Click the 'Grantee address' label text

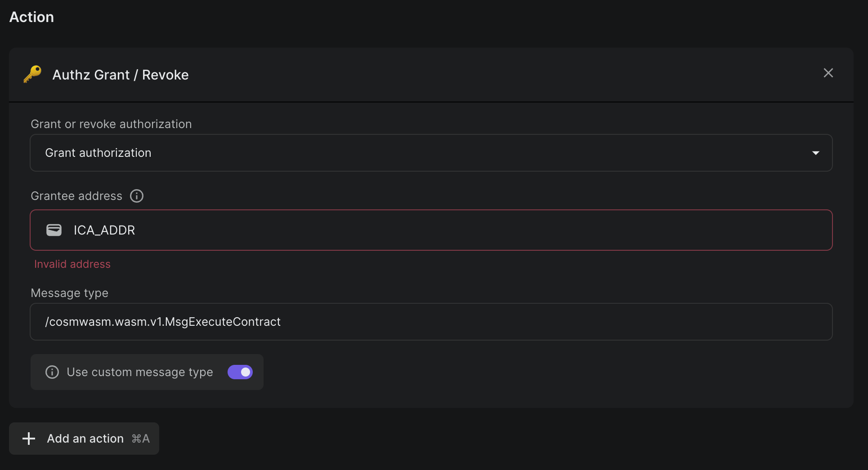76,196
